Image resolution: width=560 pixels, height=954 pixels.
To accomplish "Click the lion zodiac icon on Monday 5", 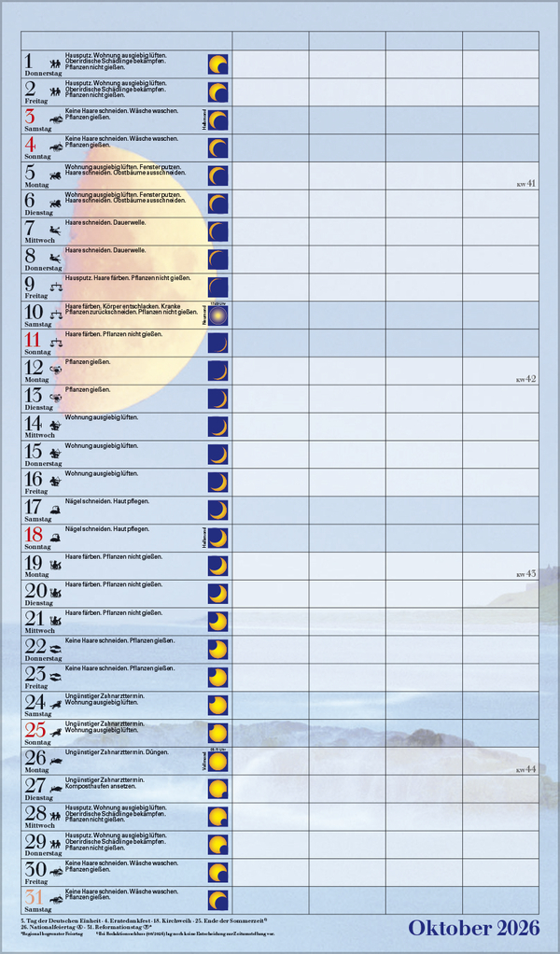I will click(x=56, y=175).
